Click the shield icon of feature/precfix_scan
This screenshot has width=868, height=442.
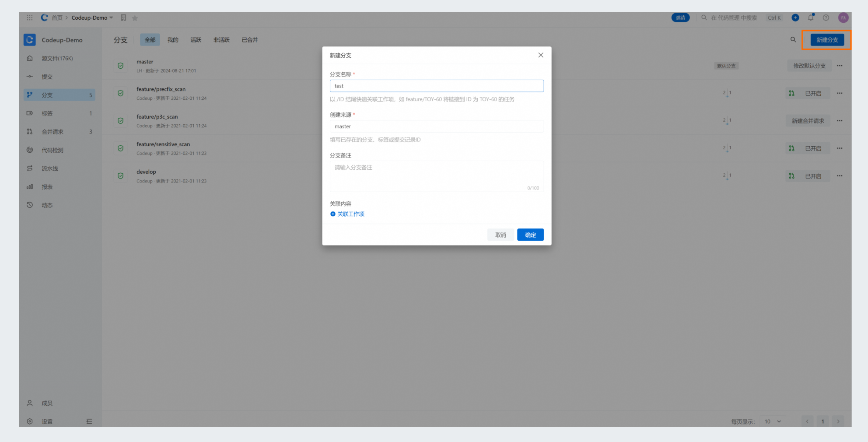pos(120,93)
